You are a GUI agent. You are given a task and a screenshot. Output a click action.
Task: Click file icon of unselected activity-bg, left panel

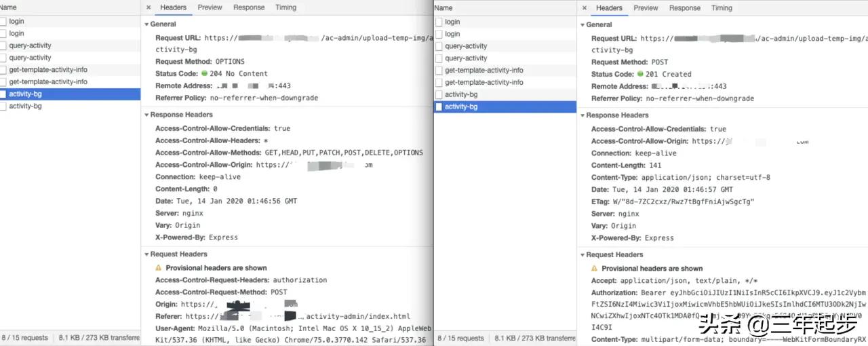[3, 106]
